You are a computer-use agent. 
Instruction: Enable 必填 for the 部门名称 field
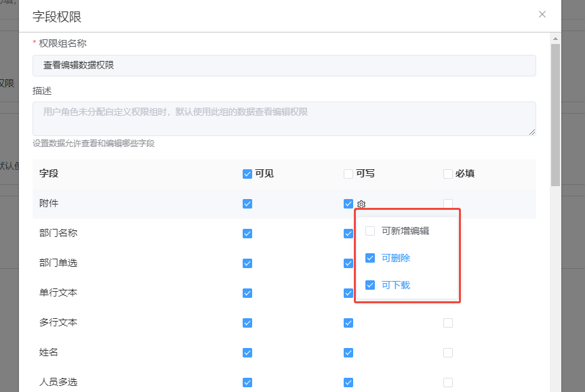click(x=447, y=234)
